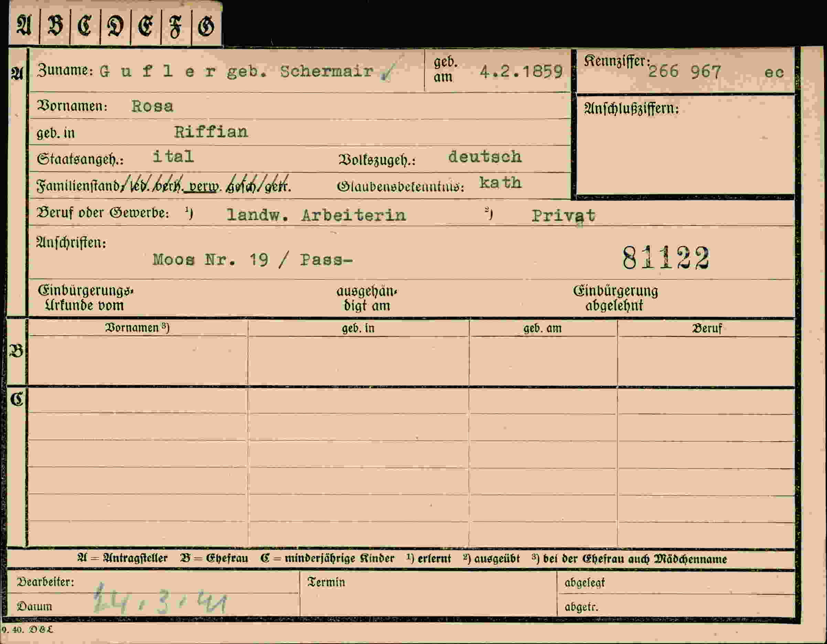Viewport: 827px width, 644px height.
Task: Click the handwritten date 14.3.41
Action: [161, 600]
